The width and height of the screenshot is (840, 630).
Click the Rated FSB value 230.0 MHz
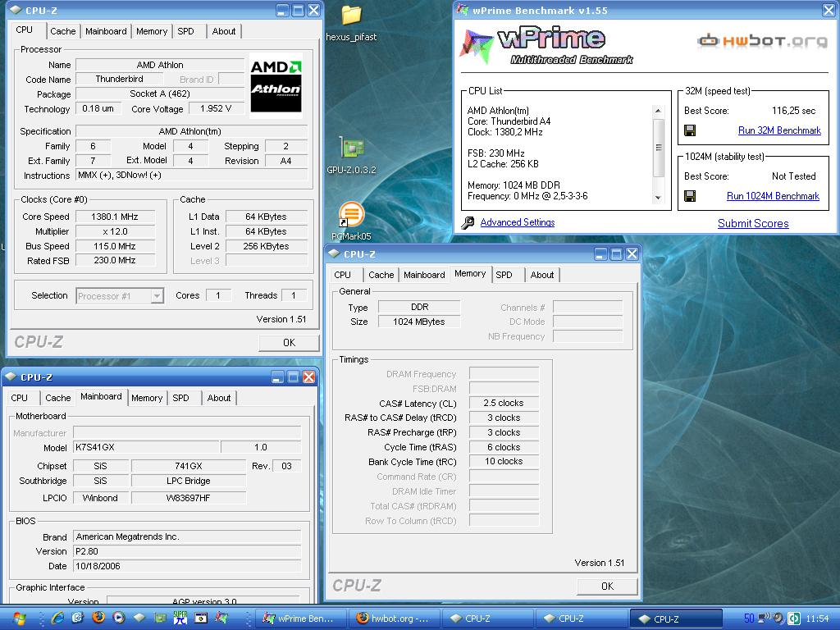tap(115, 260)
